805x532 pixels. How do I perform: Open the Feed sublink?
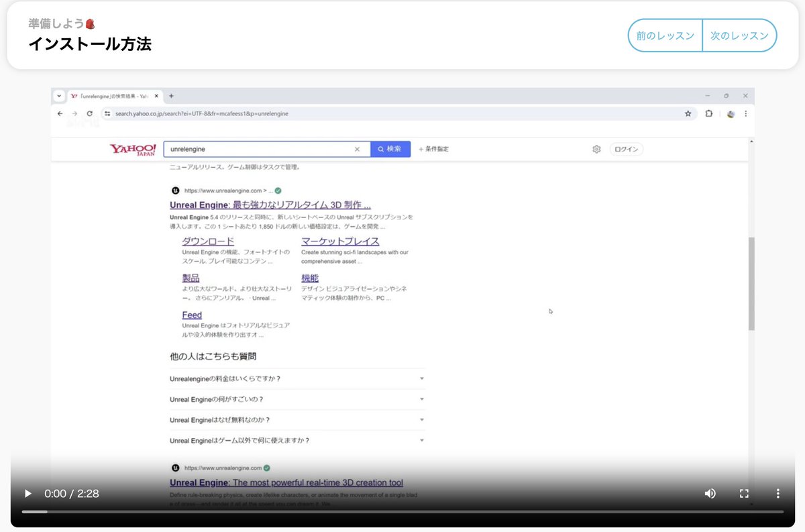192,315
